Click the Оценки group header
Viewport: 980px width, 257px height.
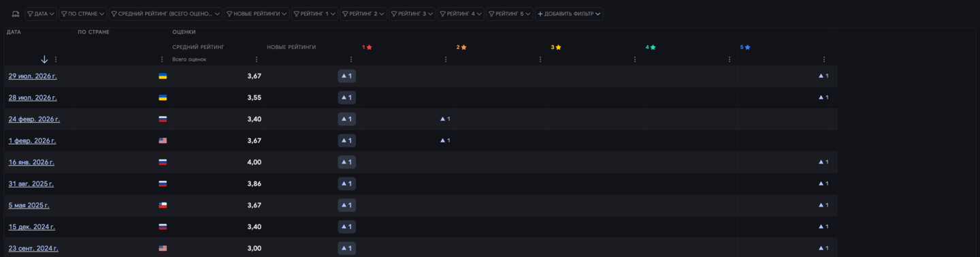click(x=184, y=32)
